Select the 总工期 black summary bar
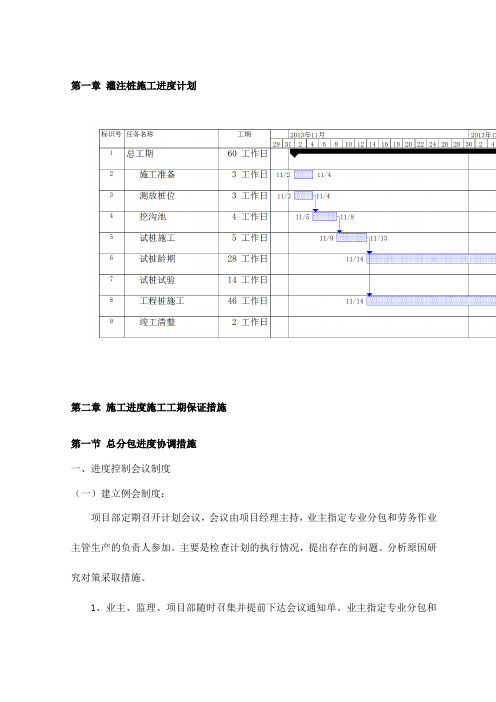Image resolution: width=496 pixels, height=702 pixels. tap(393, 152)
